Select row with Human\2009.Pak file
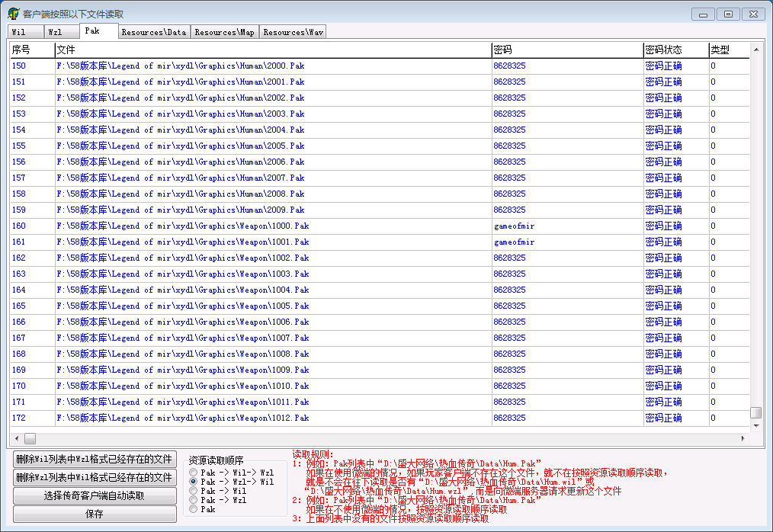This screenshot has height=532, width=773. tap(380, 210)
